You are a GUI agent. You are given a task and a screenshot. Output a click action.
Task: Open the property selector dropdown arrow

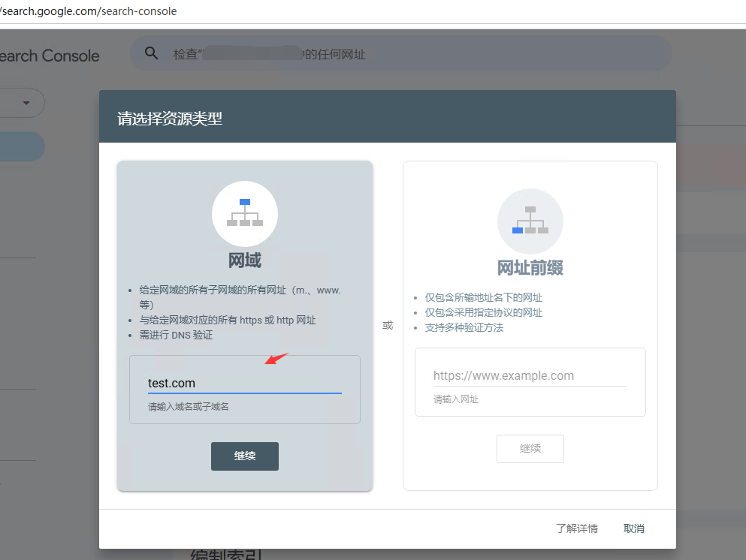click(27, 103)
